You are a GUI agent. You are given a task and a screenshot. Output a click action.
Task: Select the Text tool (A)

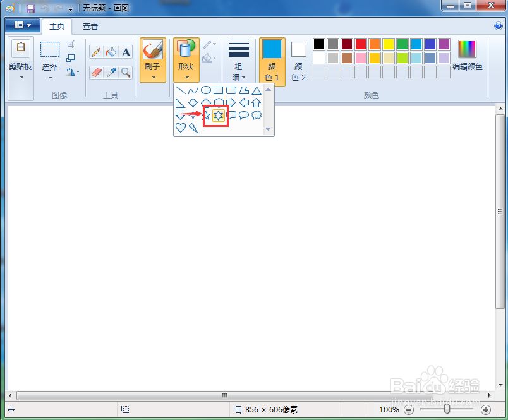(x=126, y=52)
